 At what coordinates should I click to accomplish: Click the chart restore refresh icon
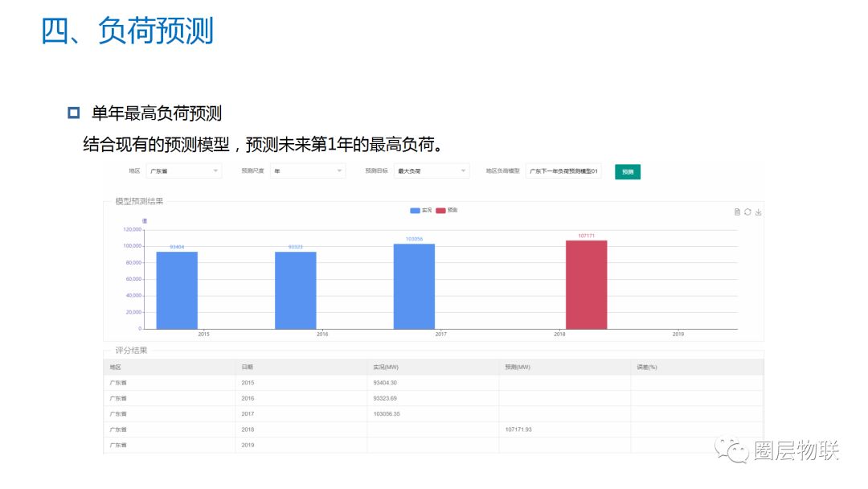point(747,212)
